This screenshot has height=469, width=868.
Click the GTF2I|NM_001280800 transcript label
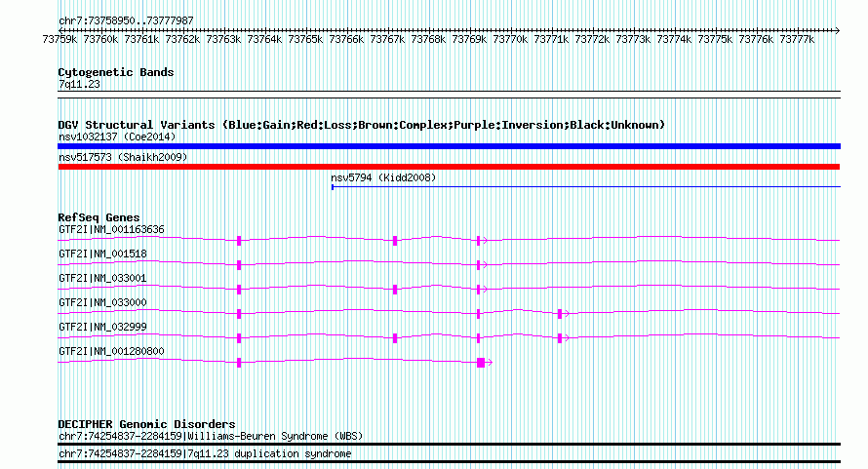click(x=111, y=351)
